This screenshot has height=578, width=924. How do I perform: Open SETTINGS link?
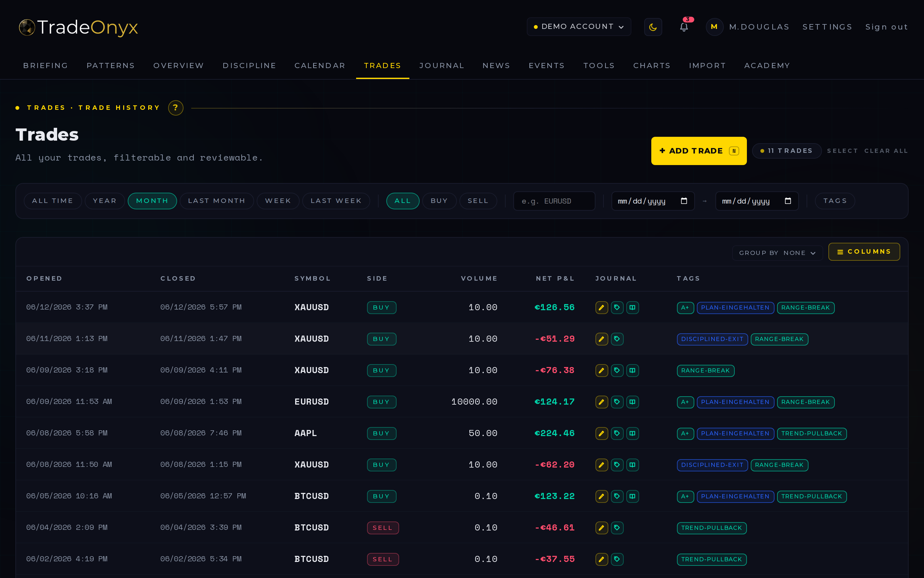[827, 27]
